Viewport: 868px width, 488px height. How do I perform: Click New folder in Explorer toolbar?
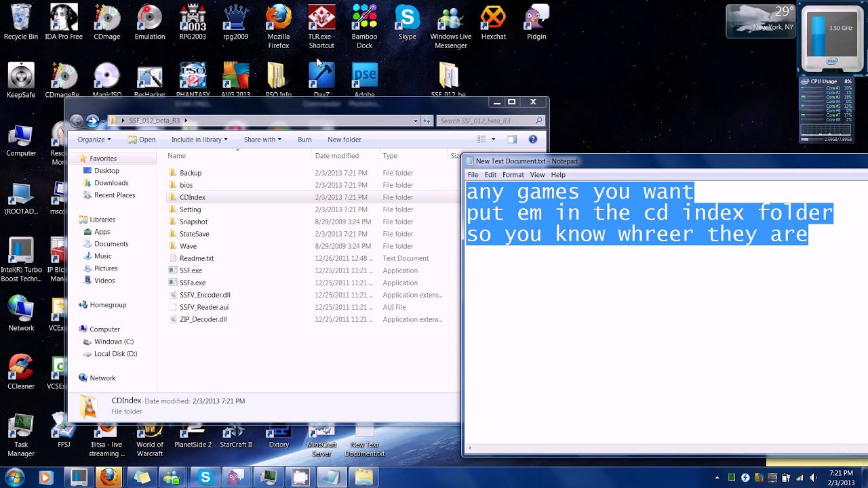344,140
